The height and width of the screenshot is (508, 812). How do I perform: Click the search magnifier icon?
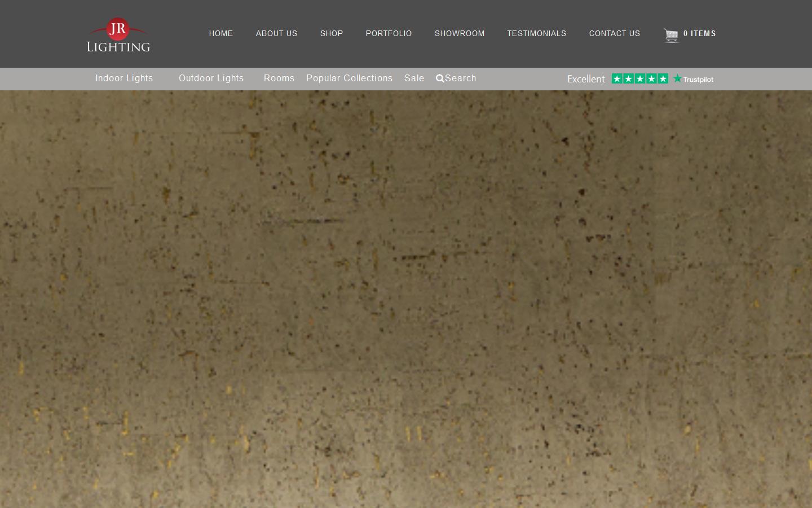[x=440, y=78]
